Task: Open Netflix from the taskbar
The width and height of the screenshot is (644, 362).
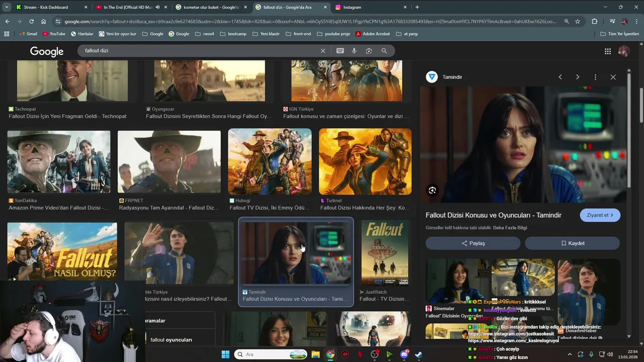Action: pyautogui.click(x=360, y=354)
